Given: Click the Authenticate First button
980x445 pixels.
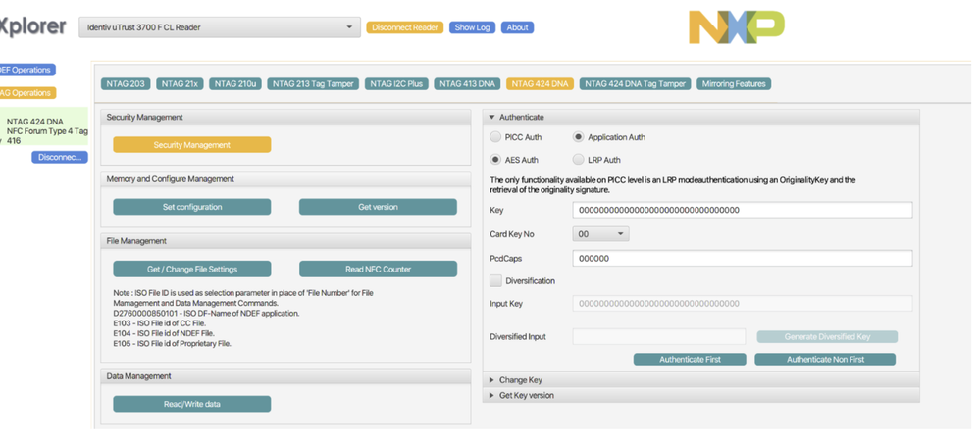Looking at the screenshot, I should click(690, 360).
